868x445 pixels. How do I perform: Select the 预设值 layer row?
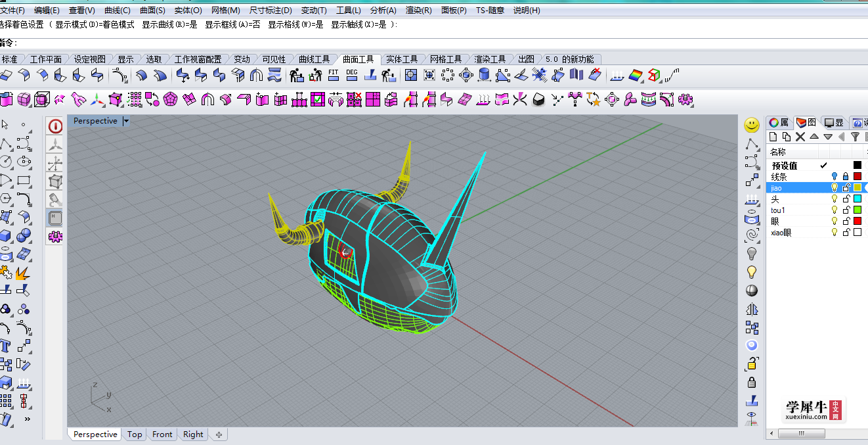817,166
